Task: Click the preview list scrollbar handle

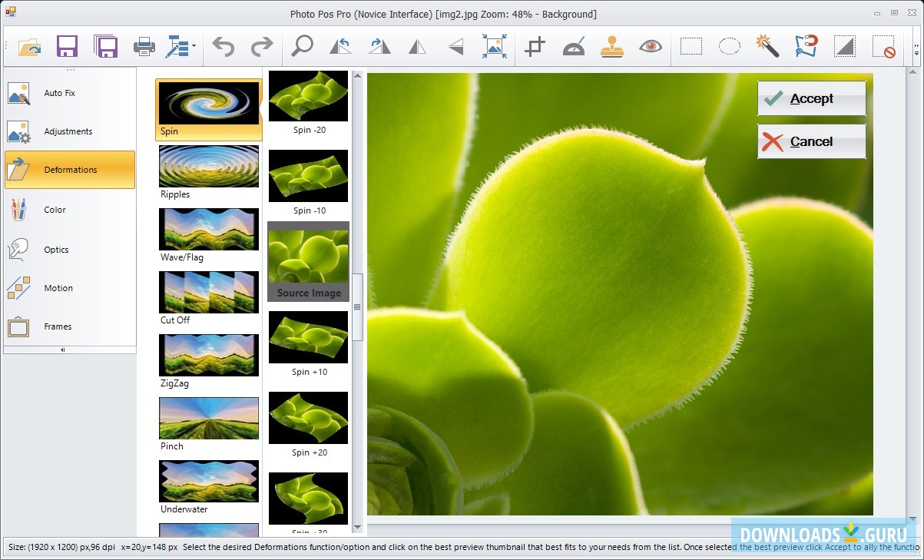Action: coord(357,307)
